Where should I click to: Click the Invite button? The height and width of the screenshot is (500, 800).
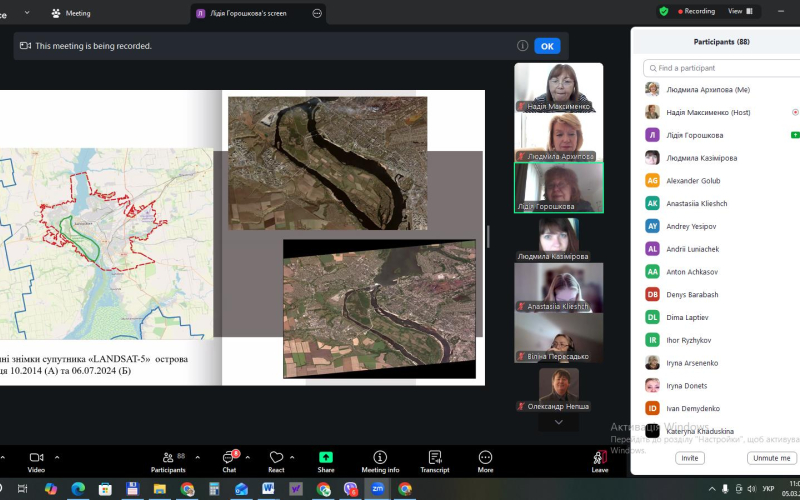click(689, 458)
